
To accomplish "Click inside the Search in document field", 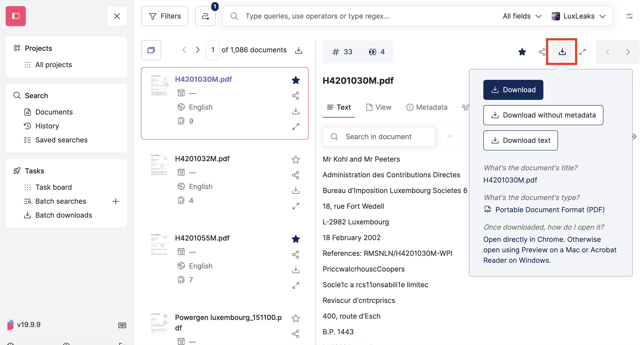I will click(x=379, y=137).
